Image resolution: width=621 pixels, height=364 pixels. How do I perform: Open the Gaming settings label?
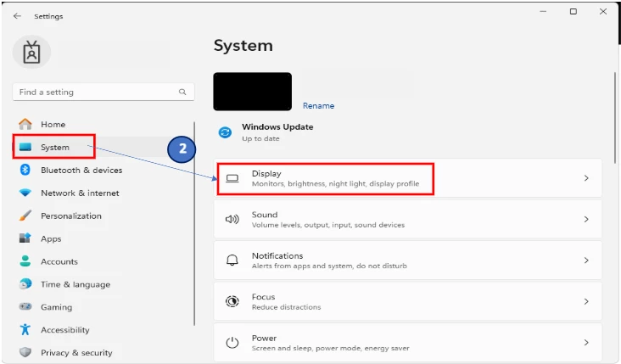[x=57, y=307]
